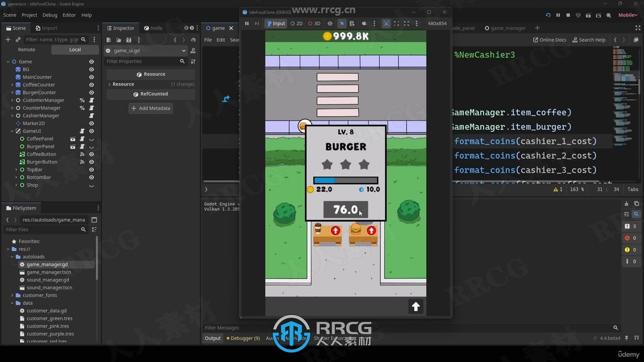Click the camera override icon in game toolbar
Viewport: 644px width, 362px height.
(364, 24)
